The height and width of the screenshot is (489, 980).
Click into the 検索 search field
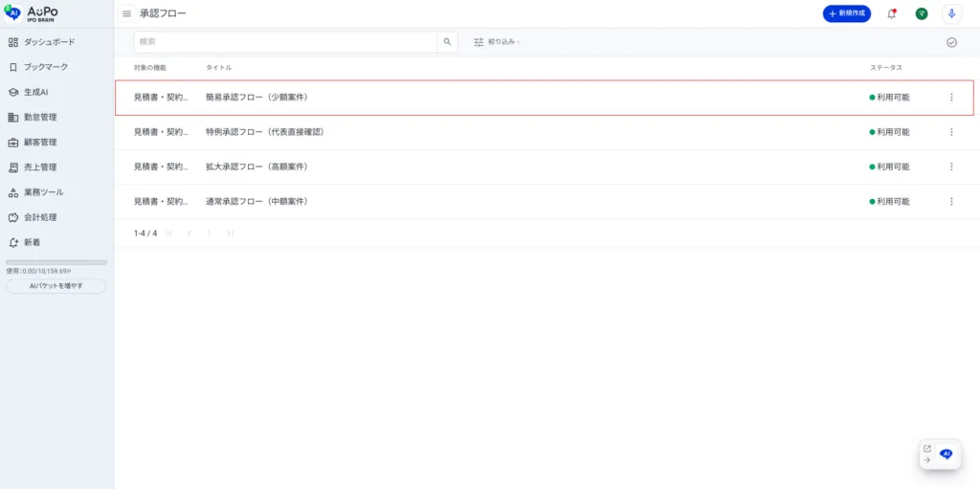285,42
